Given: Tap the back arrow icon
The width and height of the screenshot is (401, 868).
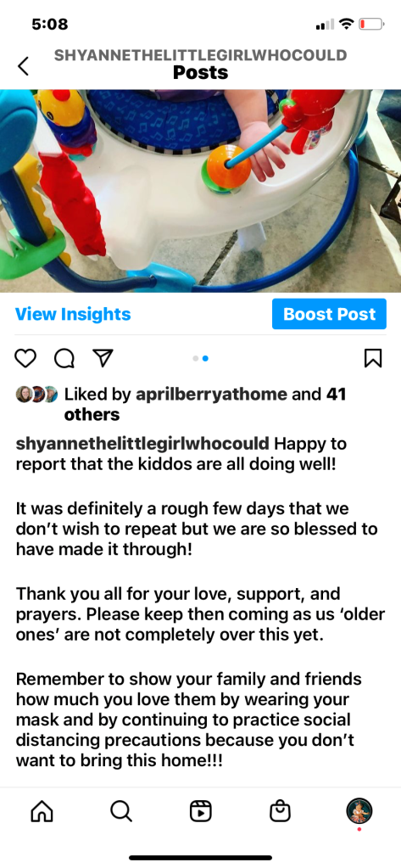Looking at the screenshot, I should click(23, 66).
